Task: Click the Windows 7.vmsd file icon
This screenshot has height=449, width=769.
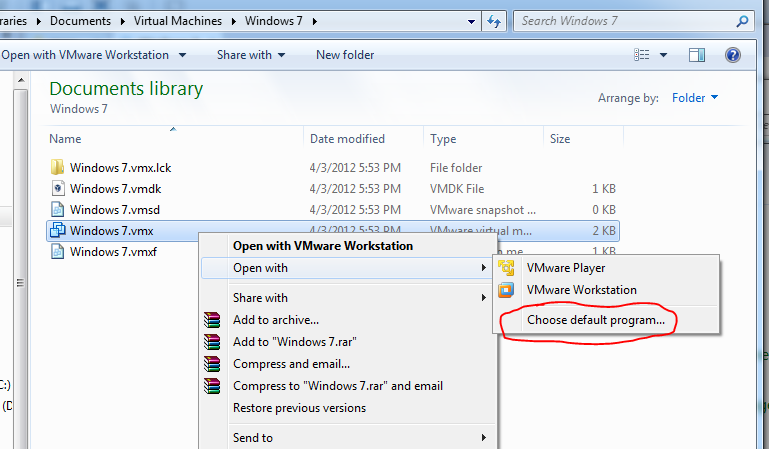Action: click(57, 209)
